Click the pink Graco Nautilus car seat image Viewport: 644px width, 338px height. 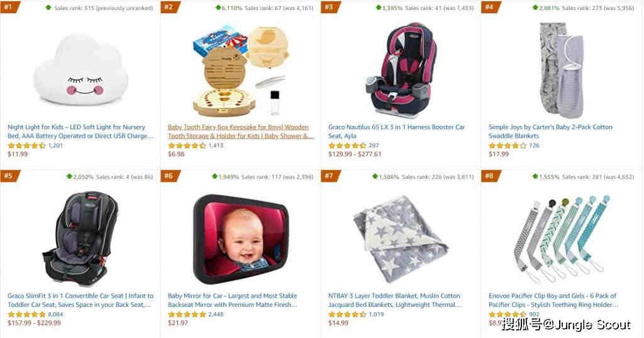tap(402, 70)
